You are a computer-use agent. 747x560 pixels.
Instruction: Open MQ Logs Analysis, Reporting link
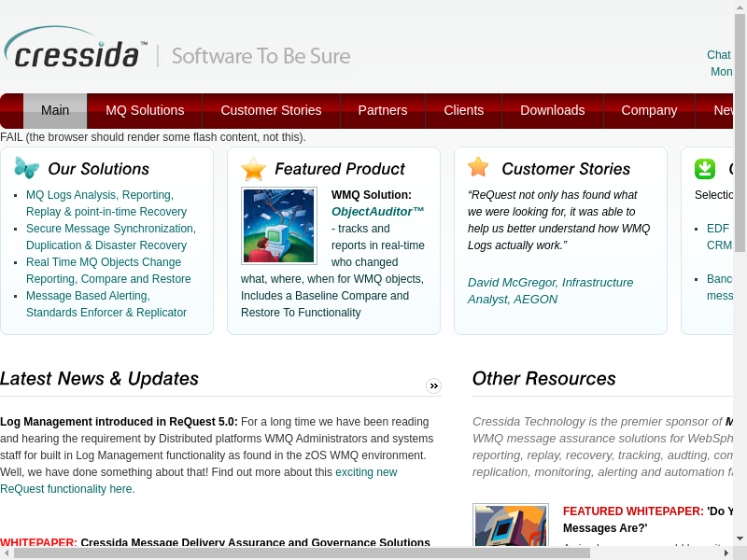tap(99, 195)
